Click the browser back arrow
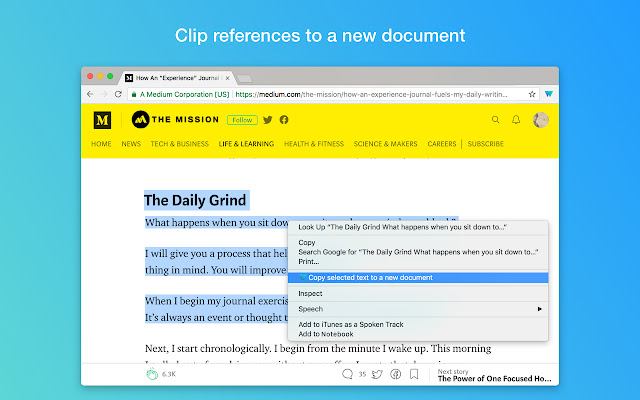640x400 pixels. click(x=90, y=94)
